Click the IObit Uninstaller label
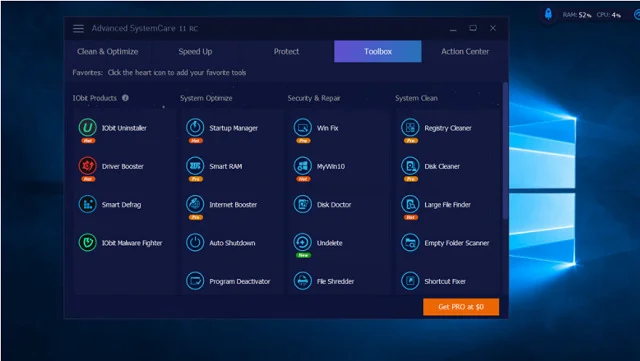640x361 pixels. 124,128
